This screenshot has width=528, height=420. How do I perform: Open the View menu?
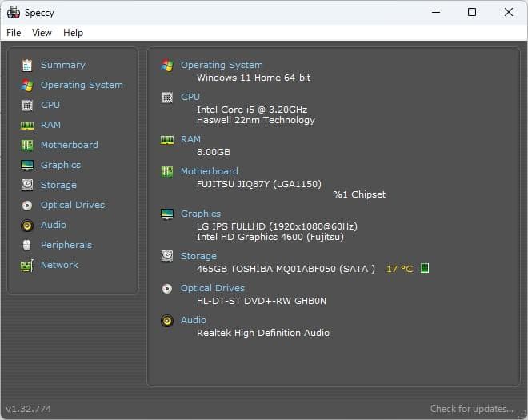point(42,33)
